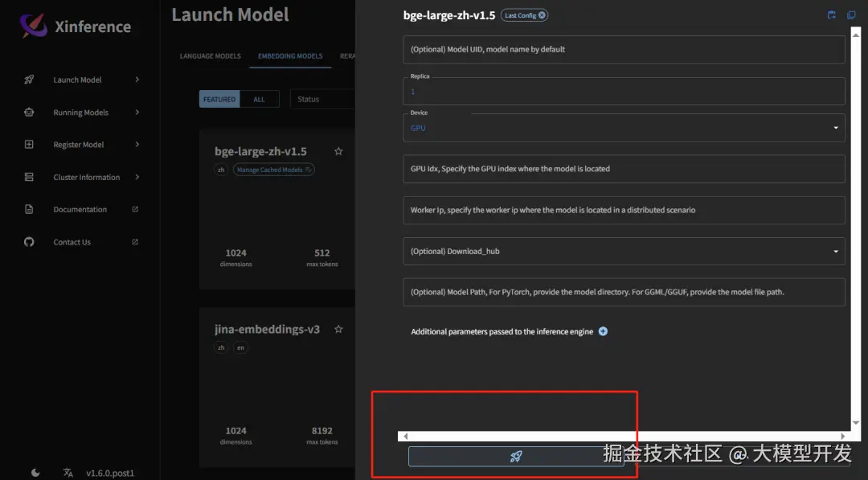The image size is (868, 480).
Task: Click the zh tag on bge-large-zh-v1.5 card
Action: click(221, 170)
